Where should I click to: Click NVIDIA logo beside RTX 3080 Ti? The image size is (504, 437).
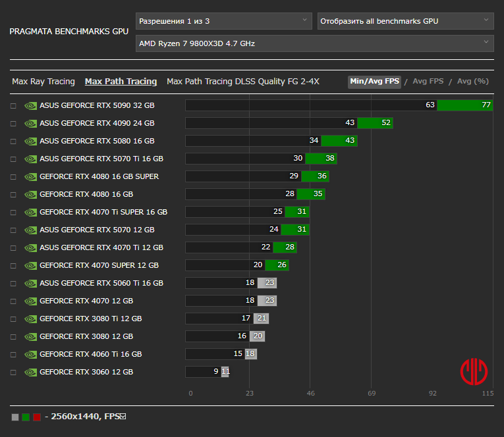point(30,319)
